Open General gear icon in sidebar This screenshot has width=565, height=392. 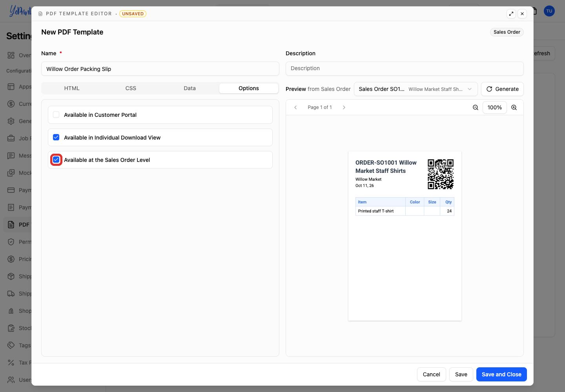click(x=11, y=121)
